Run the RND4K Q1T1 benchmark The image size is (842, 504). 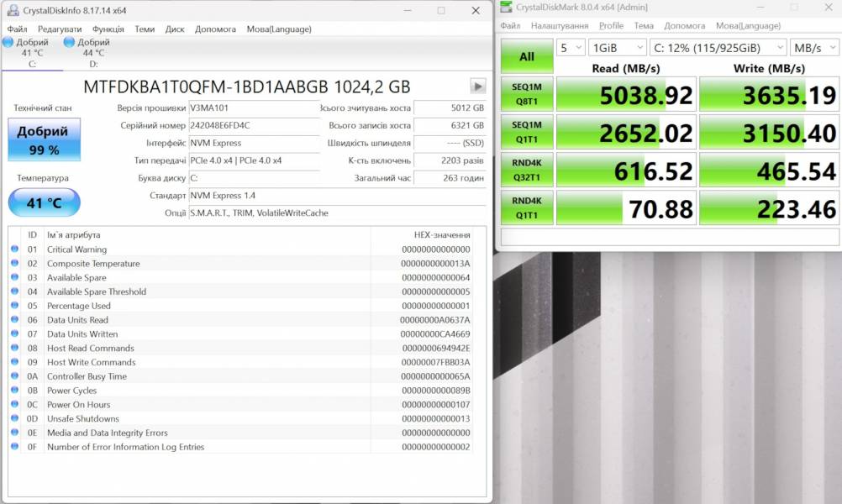[x=527, y=207]
